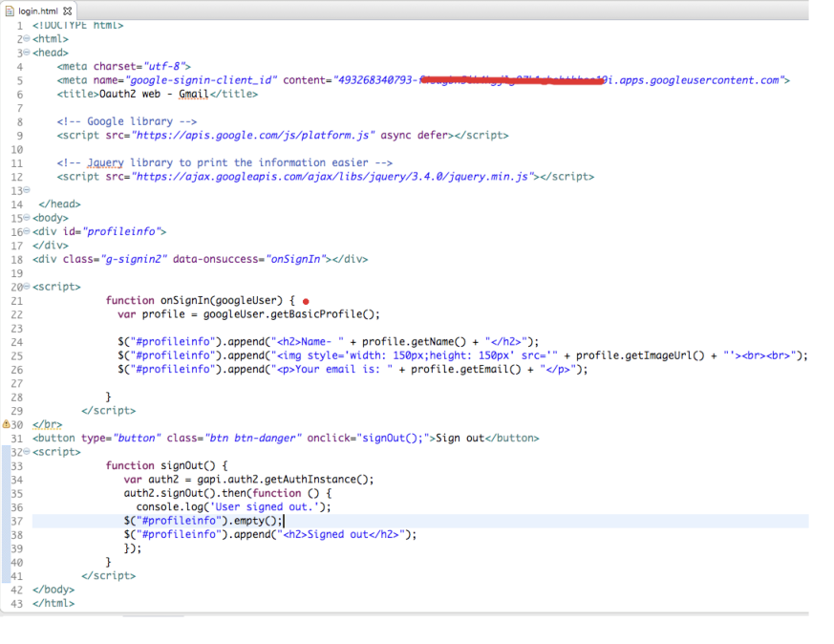Click 'function onSignIn(googleUser)' declaration
The width and height of the screenshot is (834, 644).
(194, 300)
